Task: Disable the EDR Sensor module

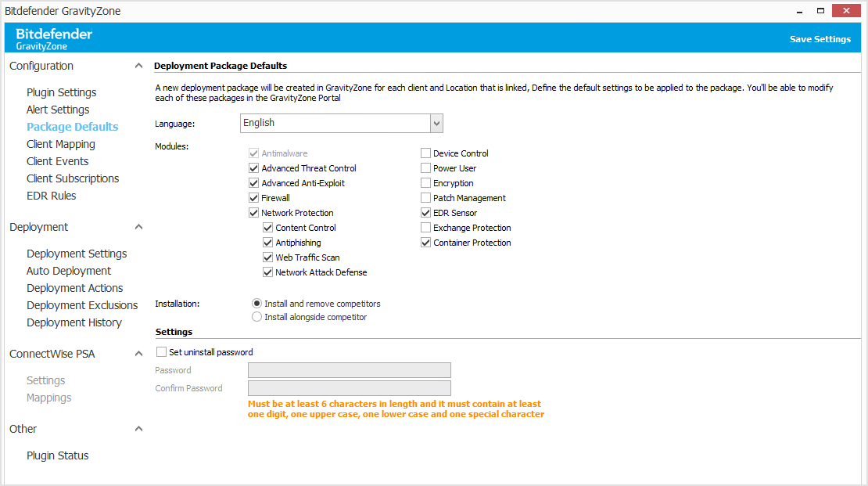Action: pyautogui.click(x=425, y=212)
